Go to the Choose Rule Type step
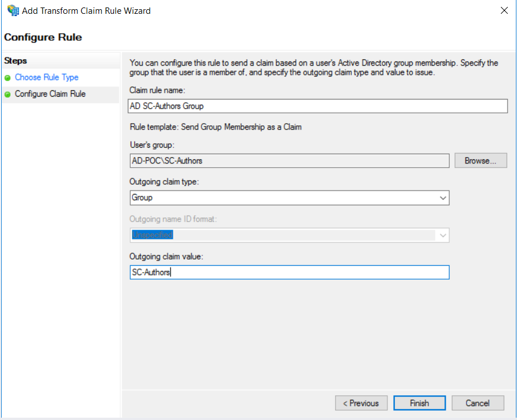Screen dimensions: 517x420 (x=47, y=78)
